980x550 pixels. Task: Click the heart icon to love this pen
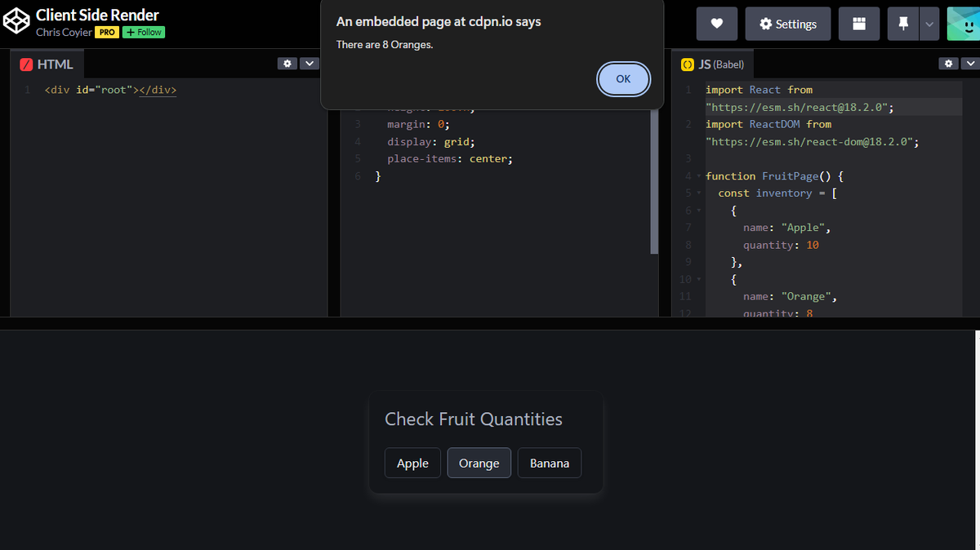[x=716, y=23]
